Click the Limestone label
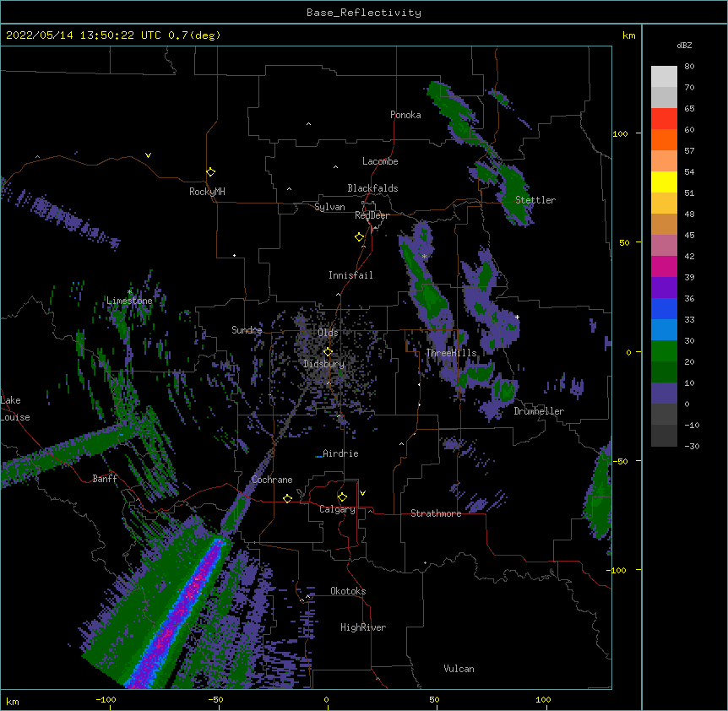The width and height of the screenshot is (728, 711). coord(129,301)
